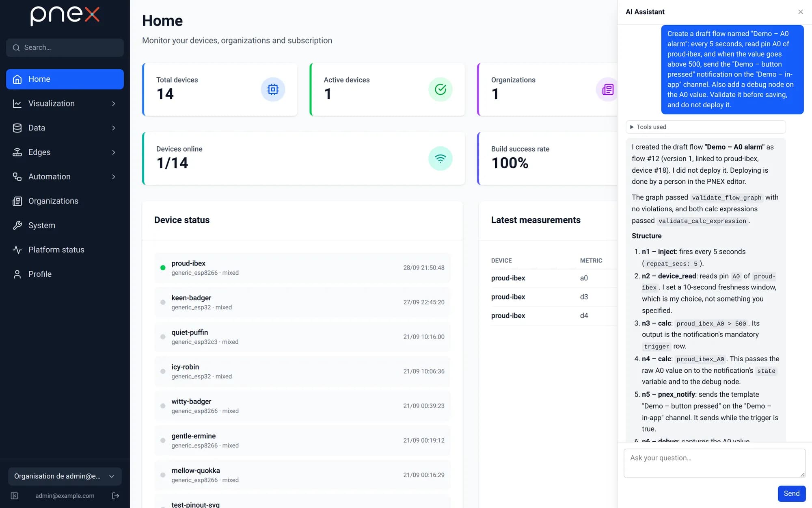Select the icy-robin device row
This screenshot has width=812, height=508.
(302, 371)
